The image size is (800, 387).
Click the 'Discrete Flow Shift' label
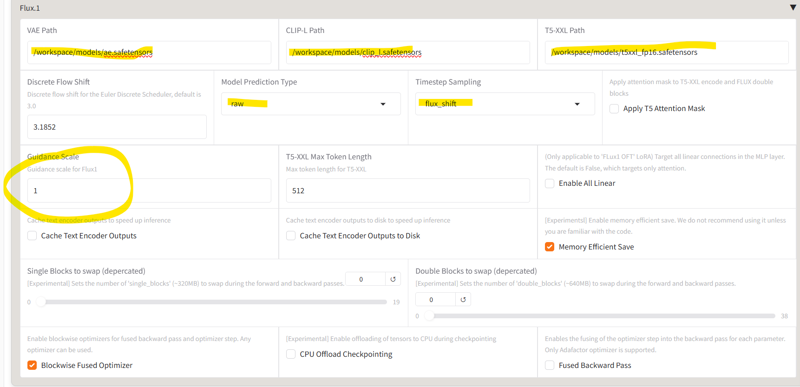coord(59,82)
